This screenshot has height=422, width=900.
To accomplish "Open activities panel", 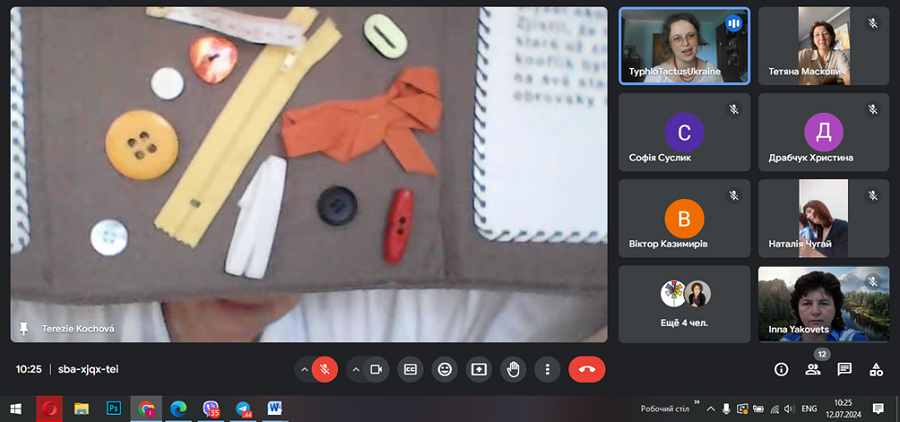I will tap(876, 370).
